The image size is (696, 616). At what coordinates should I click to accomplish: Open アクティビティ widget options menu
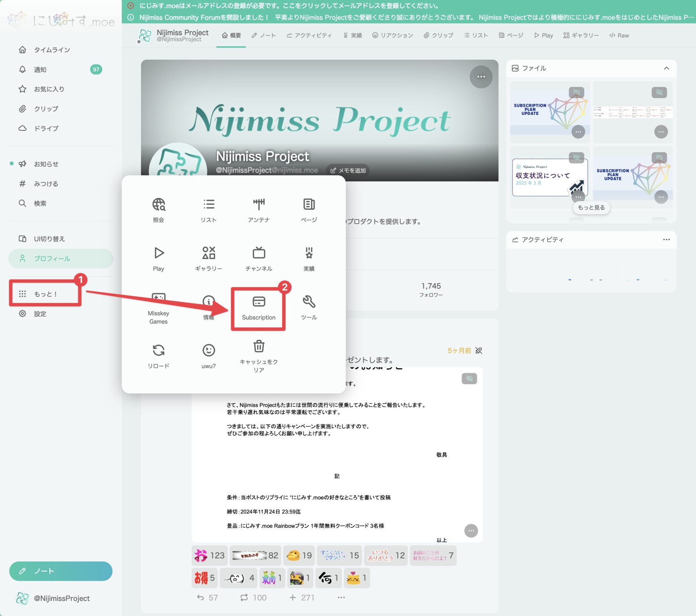[x=666, y=240]
